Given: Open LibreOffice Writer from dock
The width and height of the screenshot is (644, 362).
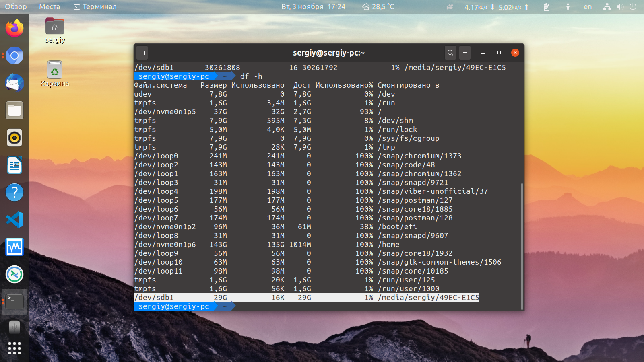Looking at the screenshot, I should tap(14, 165).
